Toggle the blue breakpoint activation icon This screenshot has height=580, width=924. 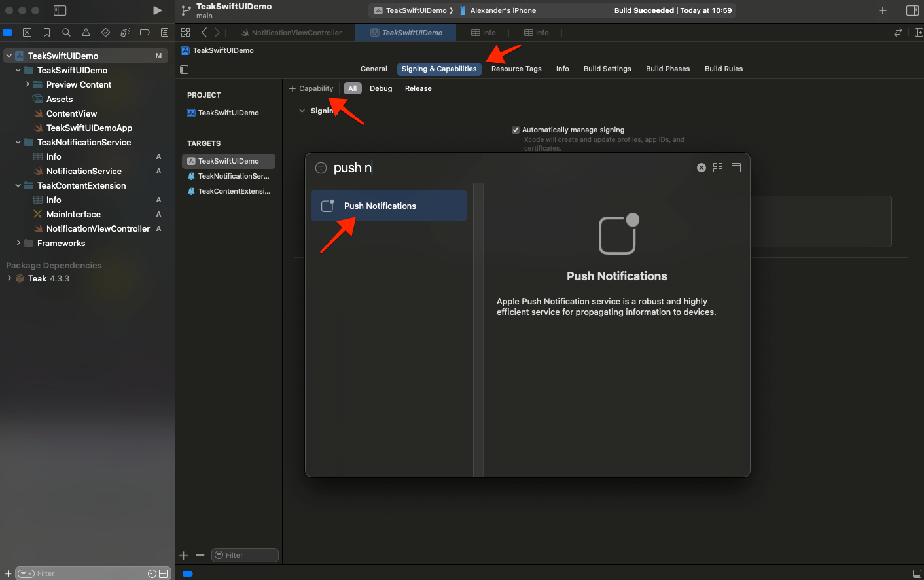[188, 573]
